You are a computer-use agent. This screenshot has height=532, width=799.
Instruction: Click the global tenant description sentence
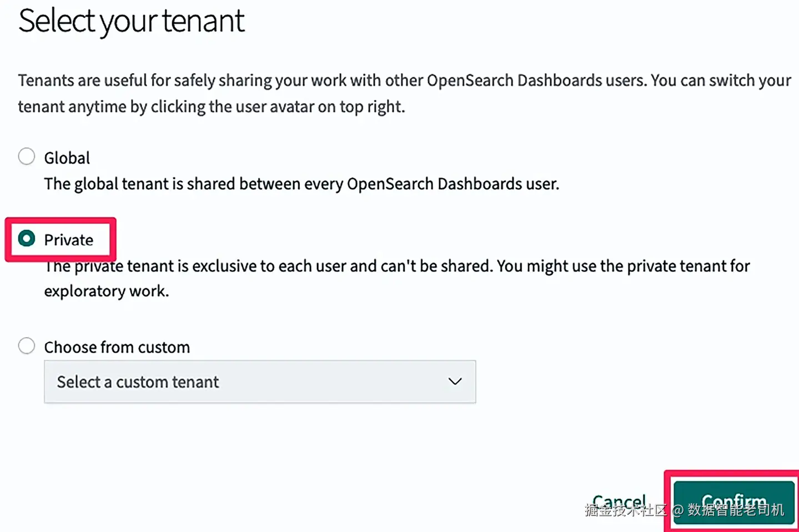301,184
